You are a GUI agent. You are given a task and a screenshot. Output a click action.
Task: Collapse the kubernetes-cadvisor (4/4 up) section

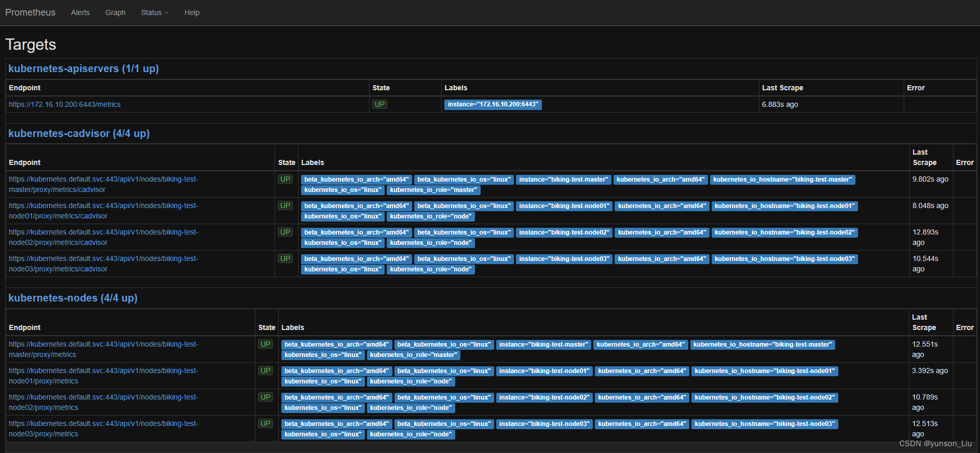79,133
